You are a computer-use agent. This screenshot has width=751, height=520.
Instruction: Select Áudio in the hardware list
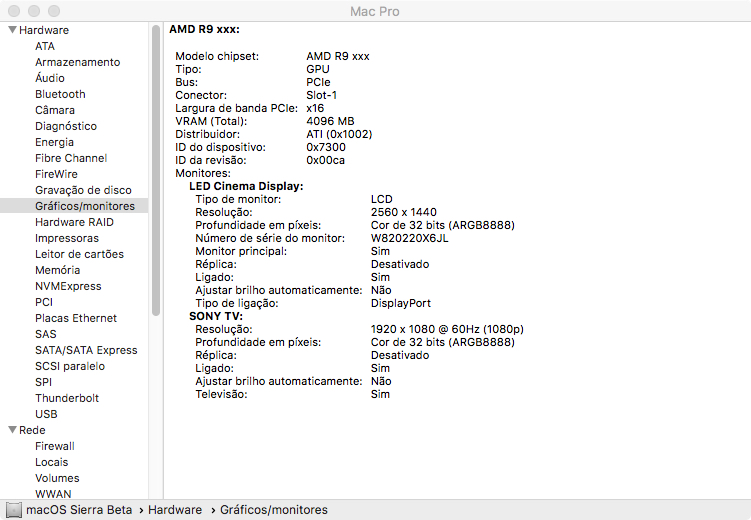click(x=49, y=78)
